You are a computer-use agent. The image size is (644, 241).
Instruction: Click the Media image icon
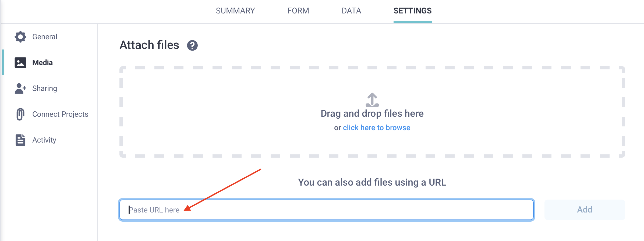click(x=20, y=63)
